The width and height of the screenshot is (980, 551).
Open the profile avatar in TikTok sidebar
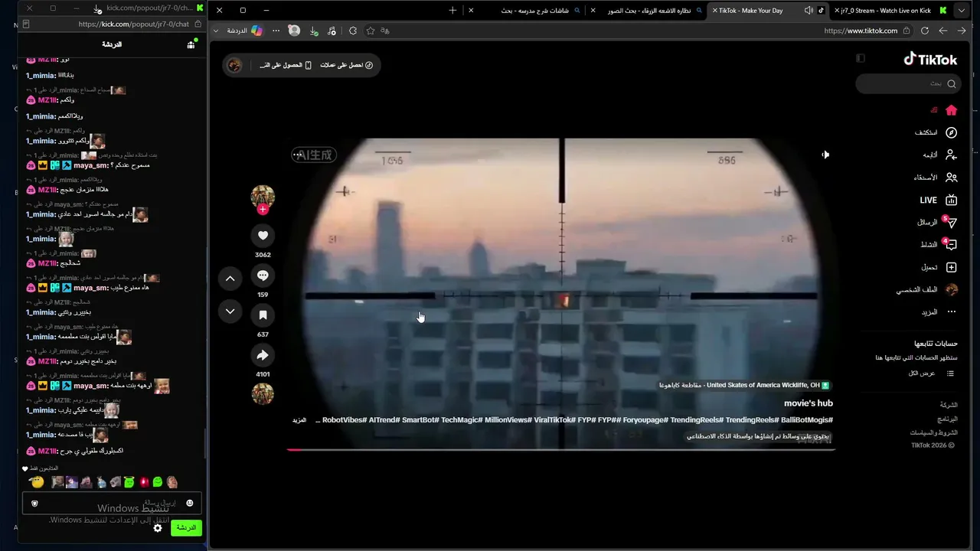click(x=952, y=290)
